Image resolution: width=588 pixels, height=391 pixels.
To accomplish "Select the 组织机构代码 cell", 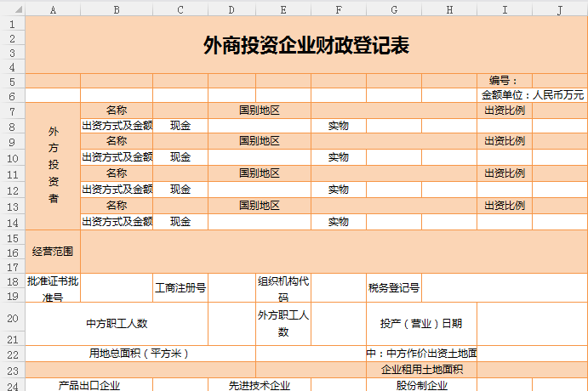I will tap(283, 287).
